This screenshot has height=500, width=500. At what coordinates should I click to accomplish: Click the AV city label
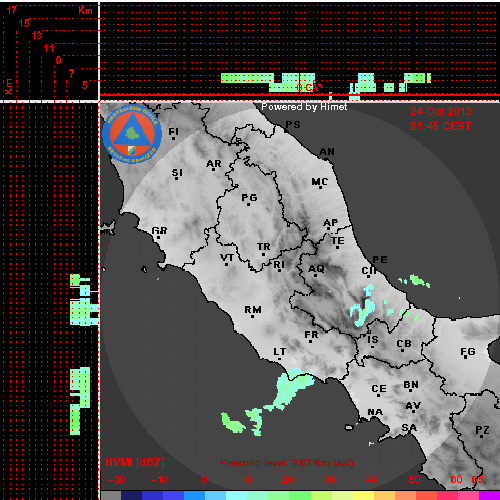click(413, 406)
